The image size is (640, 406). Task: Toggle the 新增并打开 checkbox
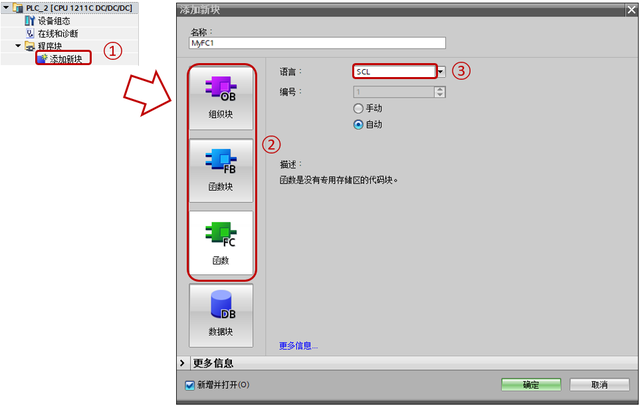point(190,385)
